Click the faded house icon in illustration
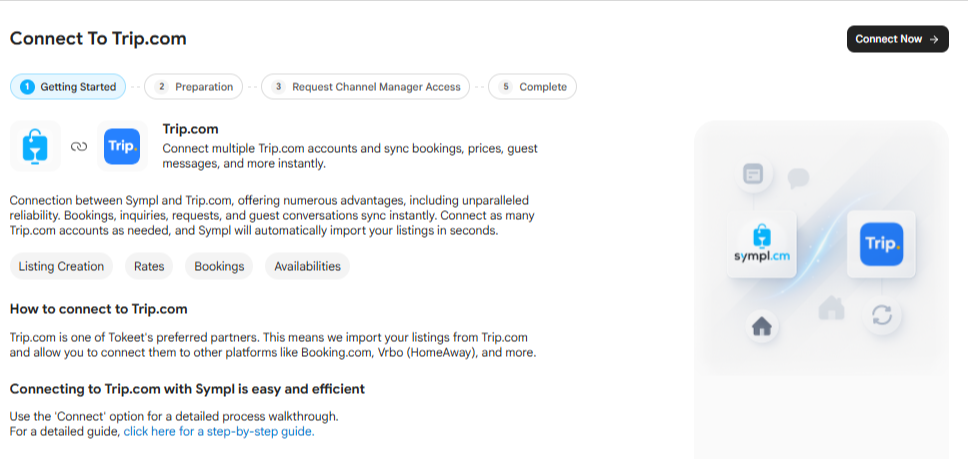968x459 pixels. (831, 307)
